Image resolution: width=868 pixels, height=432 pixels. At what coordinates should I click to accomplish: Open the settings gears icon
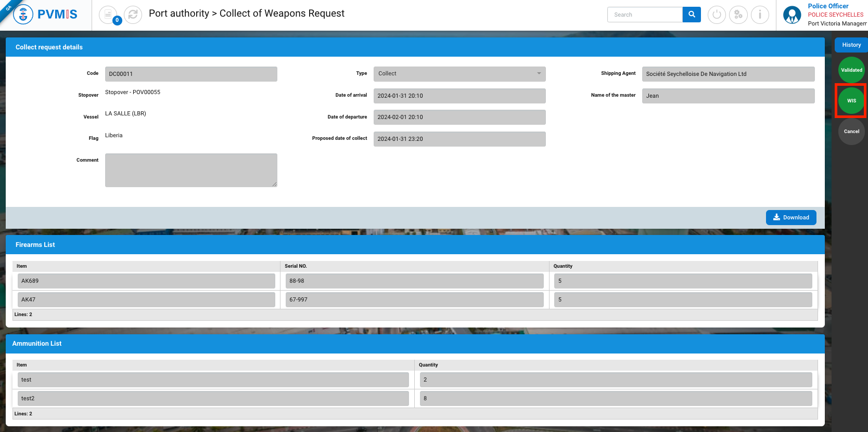point(738,15)
